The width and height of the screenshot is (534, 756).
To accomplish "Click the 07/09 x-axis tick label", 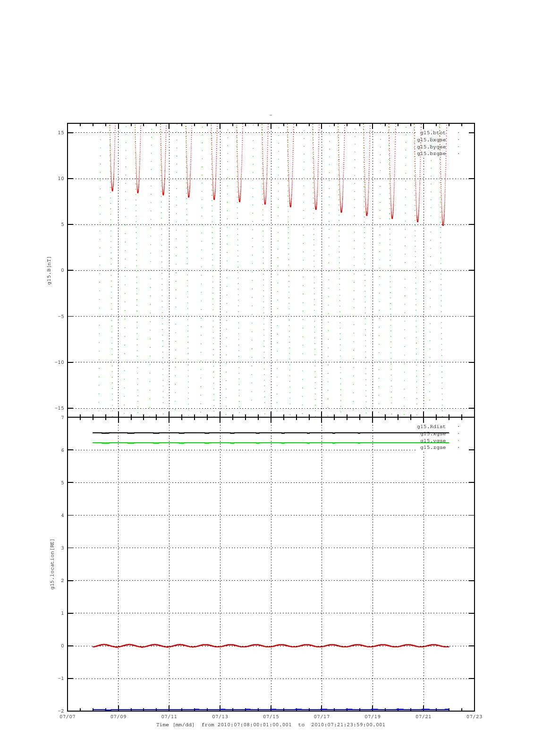I will (119, 717).
